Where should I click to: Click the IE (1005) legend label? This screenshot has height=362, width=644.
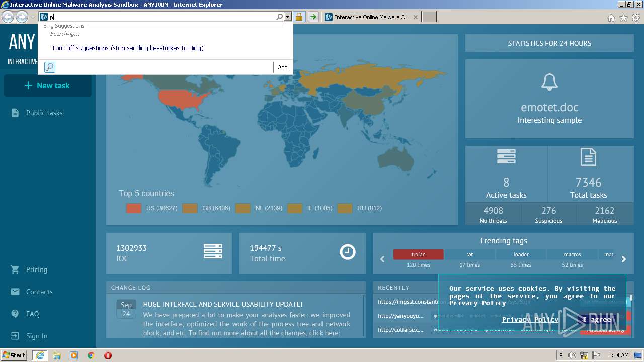(320, 208)
